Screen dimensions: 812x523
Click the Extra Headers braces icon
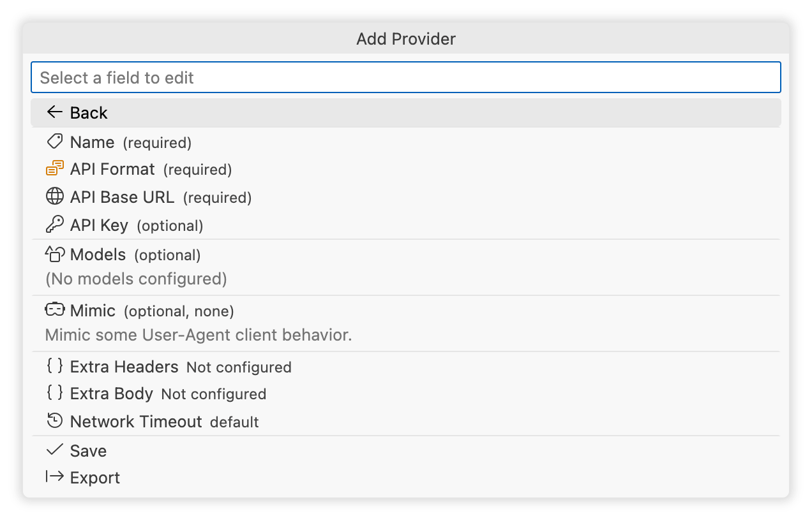coord(55,366)
